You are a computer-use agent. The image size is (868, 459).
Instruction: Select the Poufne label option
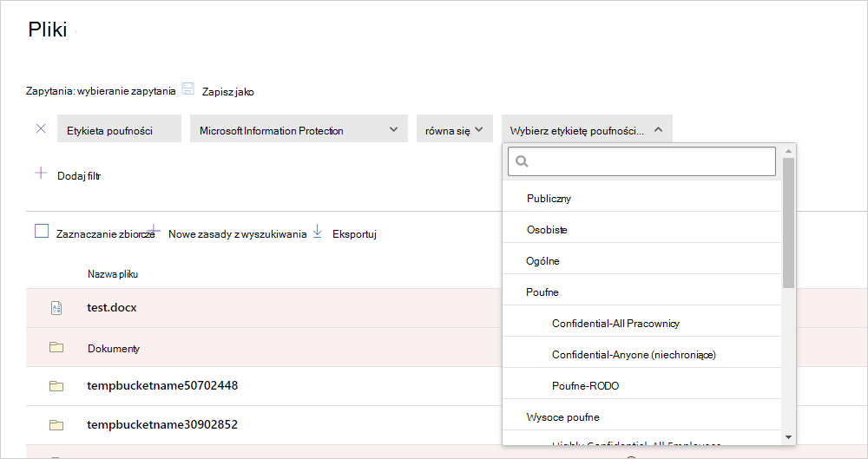coord(641,292)
